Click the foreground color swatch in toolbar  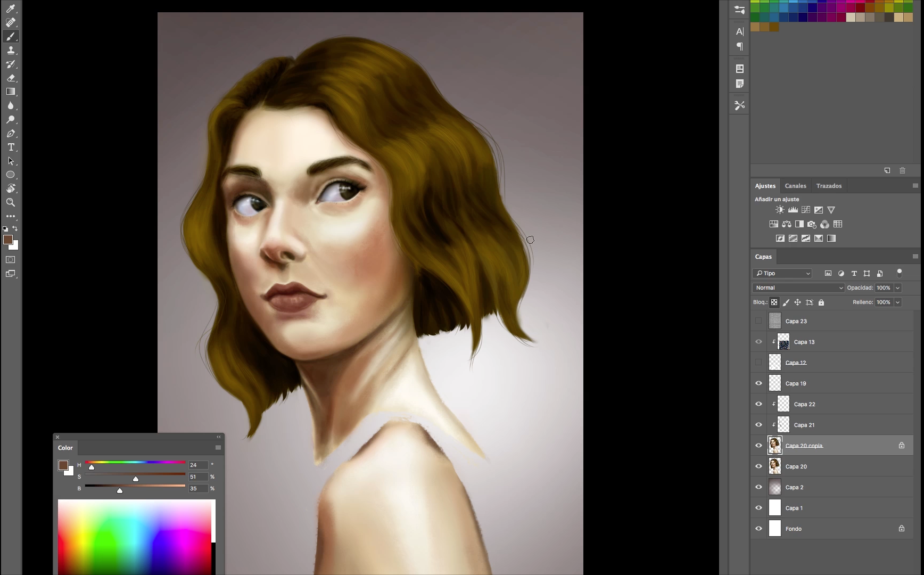[x=7, y=240]
